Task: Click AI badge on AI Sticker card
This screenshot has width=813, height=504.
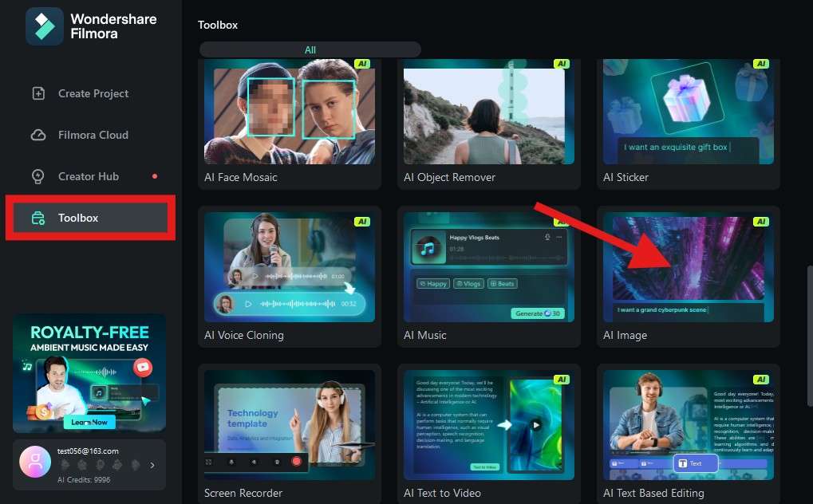Action: pos(760,64)
